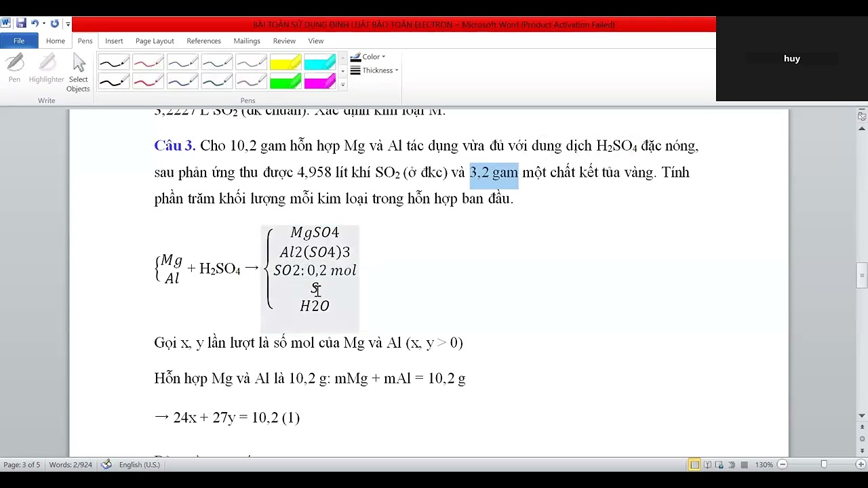Screen dimensions: 868x488
Task: Switch to the Mailings tab
Action: [247, 41]
